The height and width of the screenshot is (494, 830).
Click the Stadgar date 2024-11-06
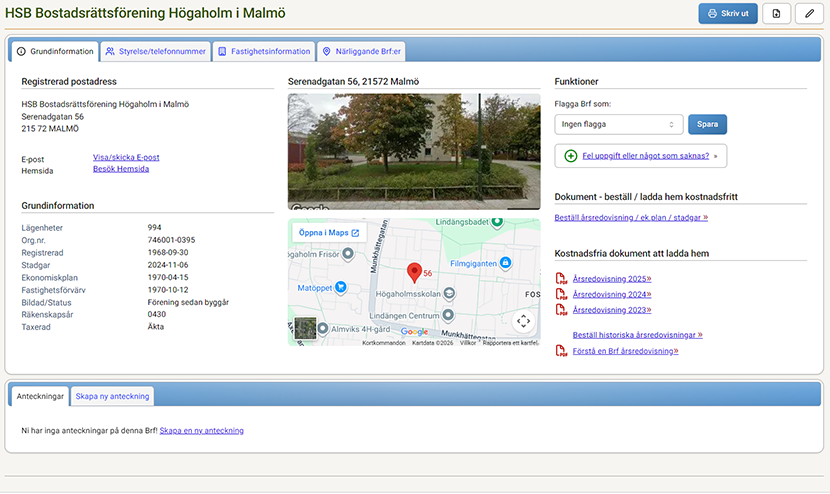(168, 265)
